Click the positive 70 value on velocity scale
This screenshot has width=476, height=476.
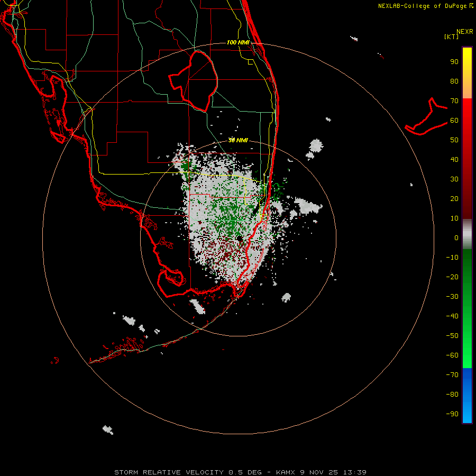[x=454, y=101]
